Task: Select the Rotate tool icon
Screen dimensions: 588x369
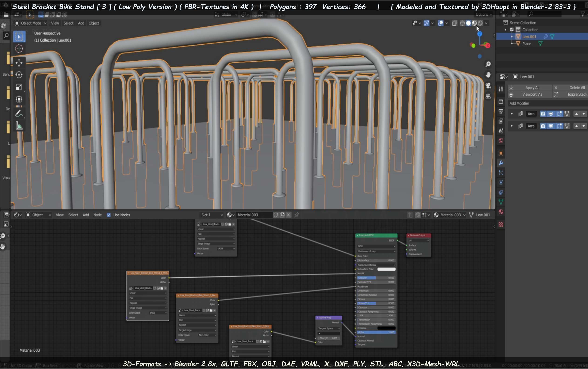Action: pyautogui.click(x=19, y=75)
